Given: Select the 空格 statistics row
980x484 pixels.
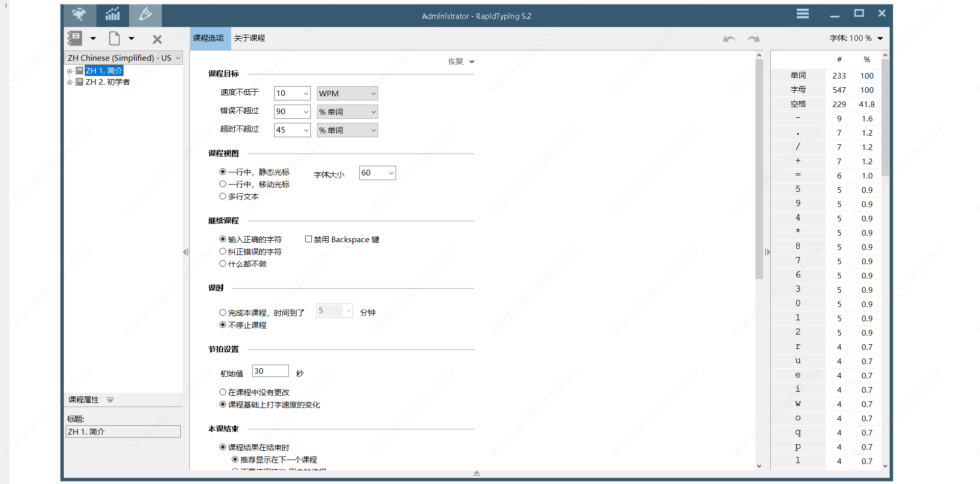Looking at the screenshot, I should pos(826,104).
